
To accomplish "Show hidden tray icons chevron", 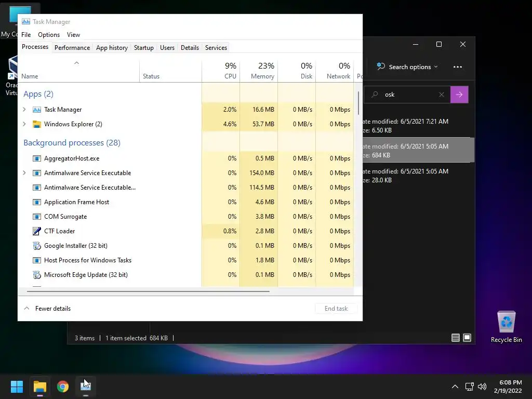I will pyautogui.click(x=455, y=387).
